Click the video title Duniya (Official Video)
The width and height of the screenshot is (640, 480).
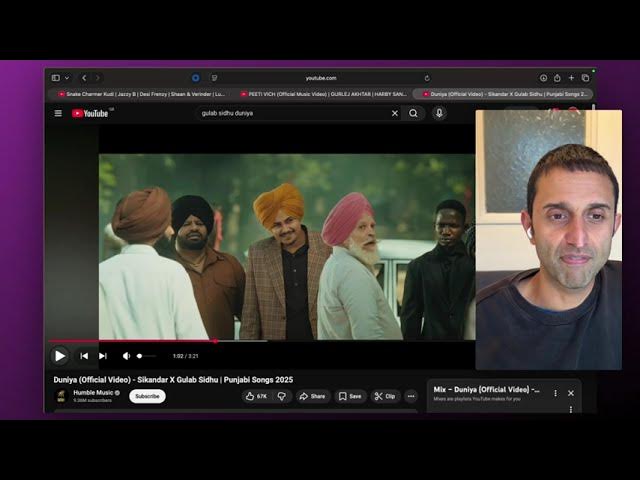173,380
